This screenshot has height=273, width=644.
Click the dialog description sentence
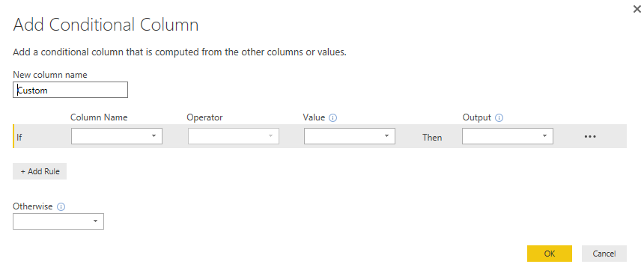[180, 52]
